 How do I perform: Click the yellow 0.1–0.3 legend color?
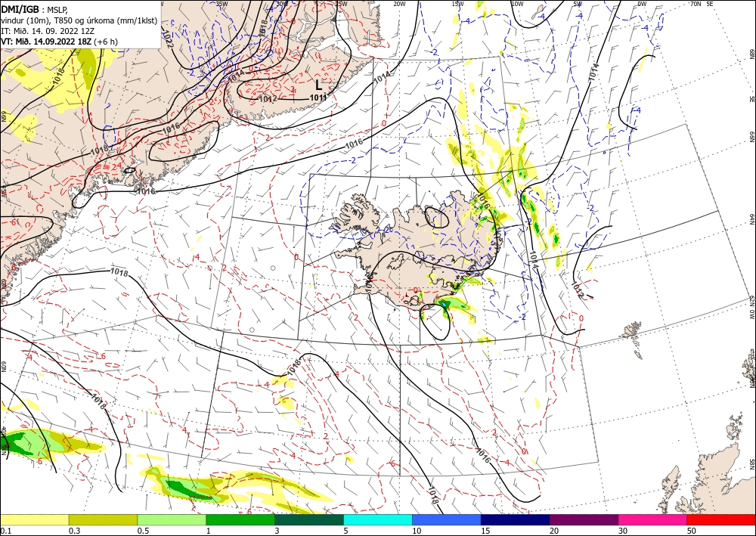34,519
